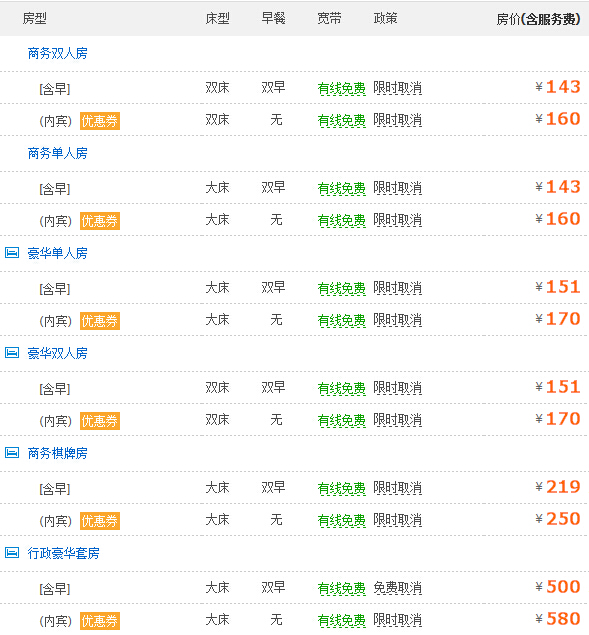Open the 商务双人房 room type link
589x635 pixels.
[58, 53]
